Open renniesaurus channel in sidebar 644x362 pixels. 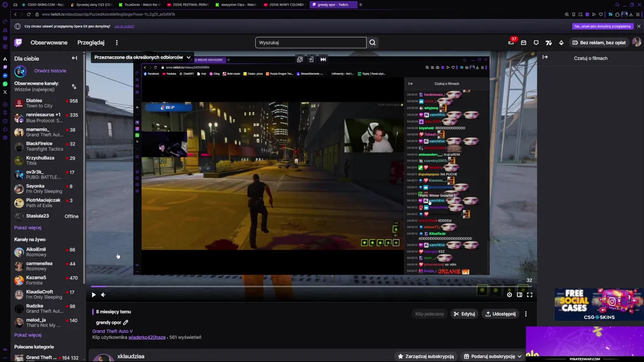point(46,118)
